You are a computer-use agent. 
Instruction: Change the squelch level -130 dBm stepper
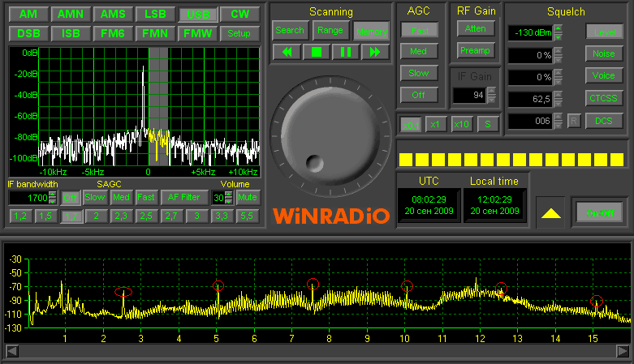tap(559, 32)
